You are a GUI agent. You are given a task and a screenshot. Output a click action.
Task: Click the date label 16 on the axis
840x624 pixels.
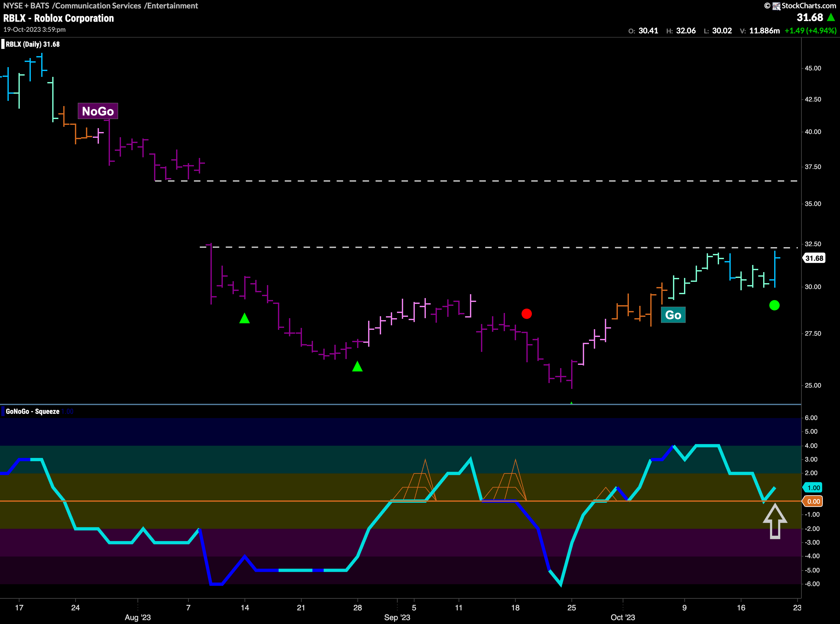click(741, 608)
